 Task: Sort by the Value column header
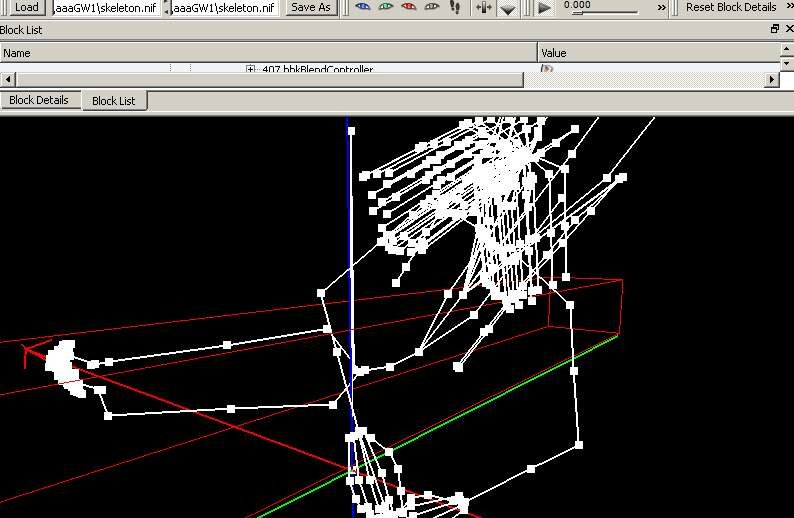659,53
